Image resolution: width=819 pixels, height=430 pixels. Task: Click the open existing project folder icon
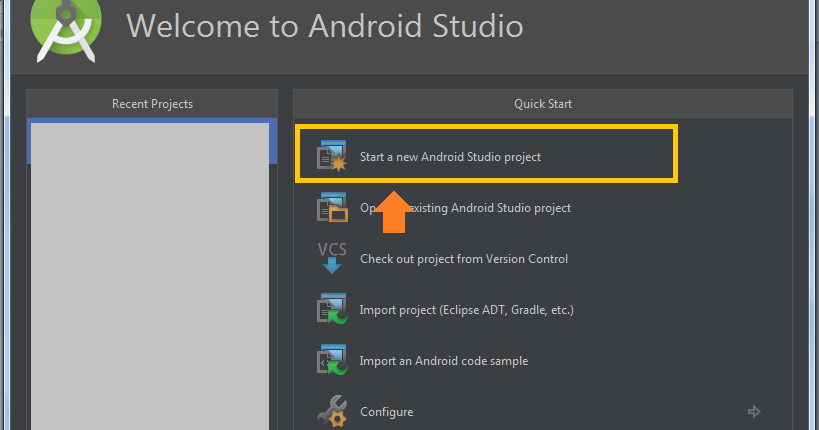click(332, 207)
